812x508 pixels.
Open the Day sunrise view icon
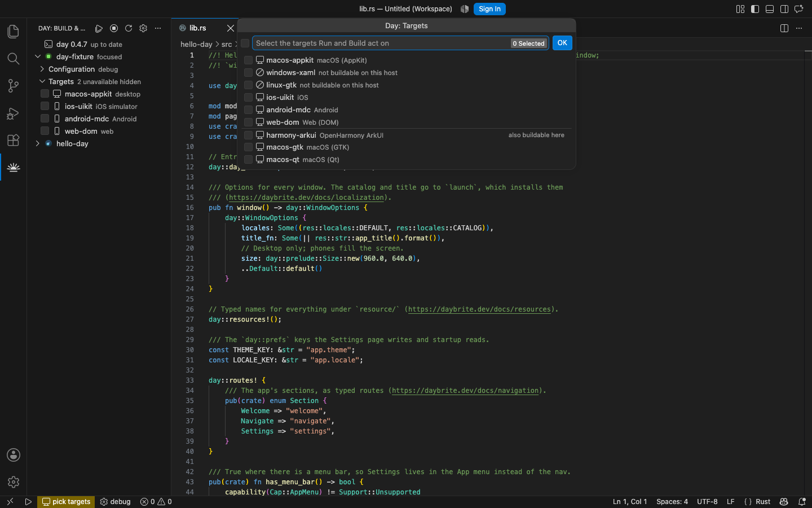coord(14,167)
